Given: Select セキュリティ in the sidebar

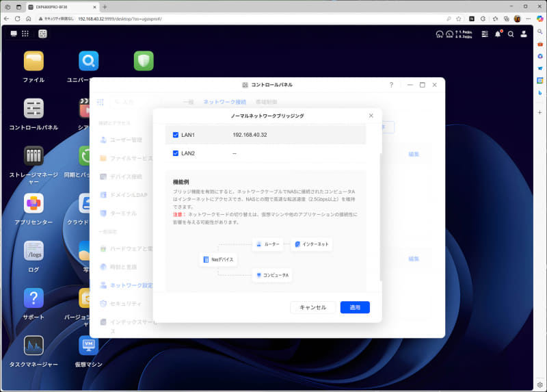Looking at the screenshot, I should tap(121, 304).
